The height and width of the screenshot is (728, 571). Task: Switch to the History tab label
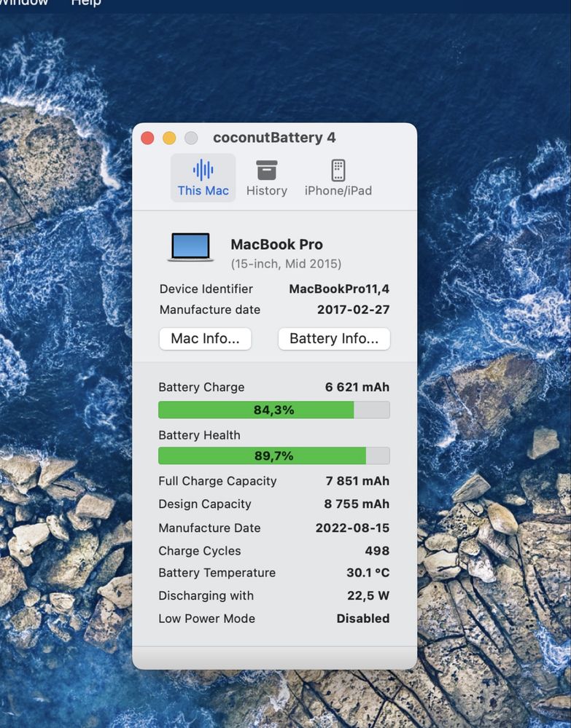[x=267, y=191]
